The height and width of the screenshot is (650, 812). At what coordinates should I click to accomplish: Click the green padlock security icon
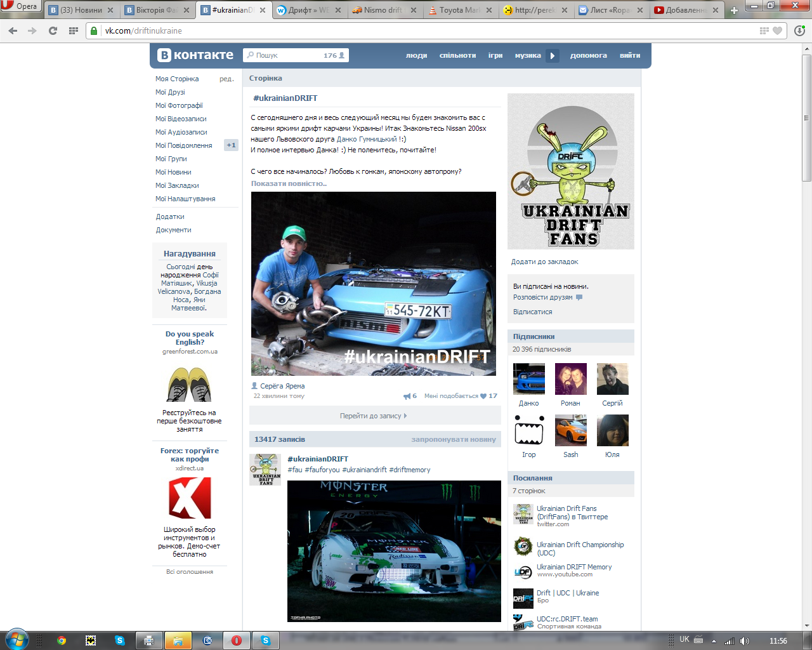pos(95,30)
